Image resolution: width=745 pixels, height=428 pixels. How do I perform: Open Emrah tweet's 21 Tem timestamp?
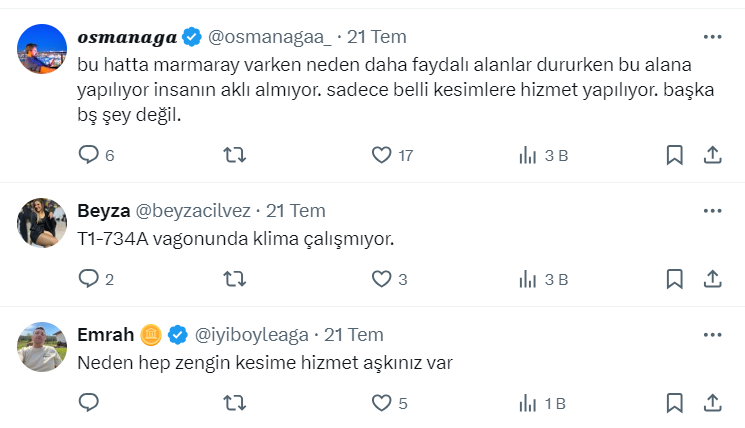(354, 334)
